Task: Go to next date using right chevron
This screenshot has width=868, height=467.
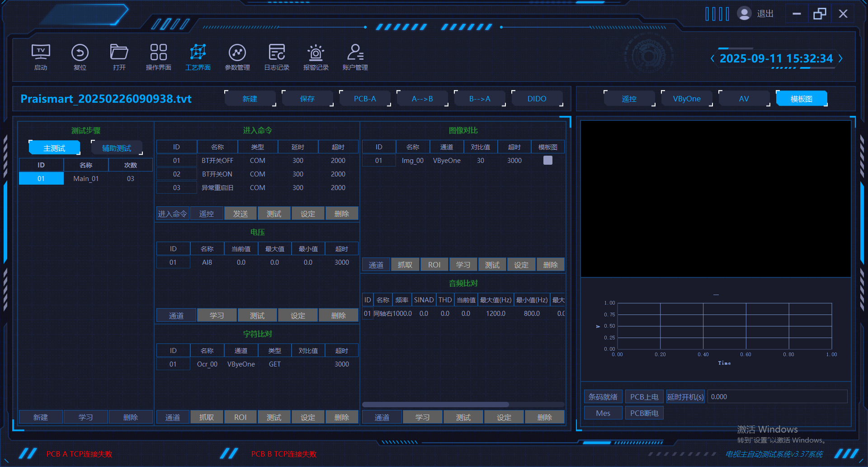Action: click(840, 58)
